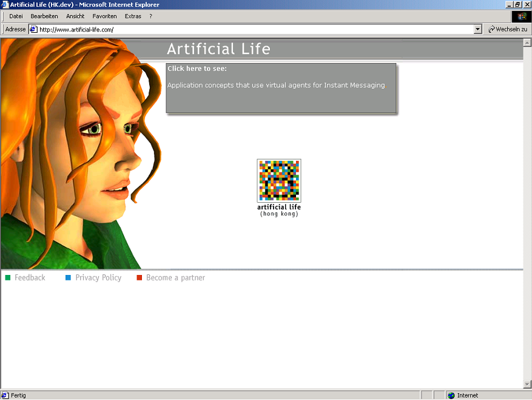Expand the address bar dropdown arrow

tap(478, 30)
